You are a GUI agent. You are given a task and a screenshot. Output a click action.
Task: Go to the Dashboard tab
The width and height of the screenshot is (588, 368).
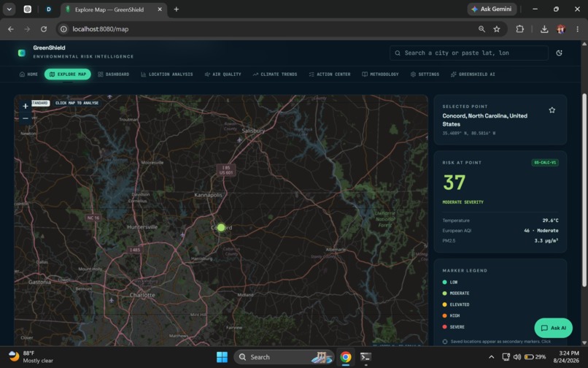114,74
